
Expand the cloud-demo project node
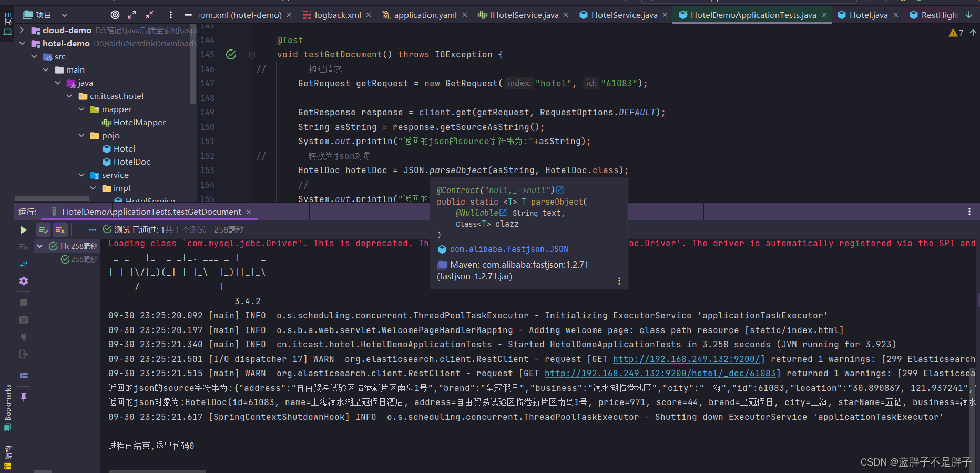point(22,30)
